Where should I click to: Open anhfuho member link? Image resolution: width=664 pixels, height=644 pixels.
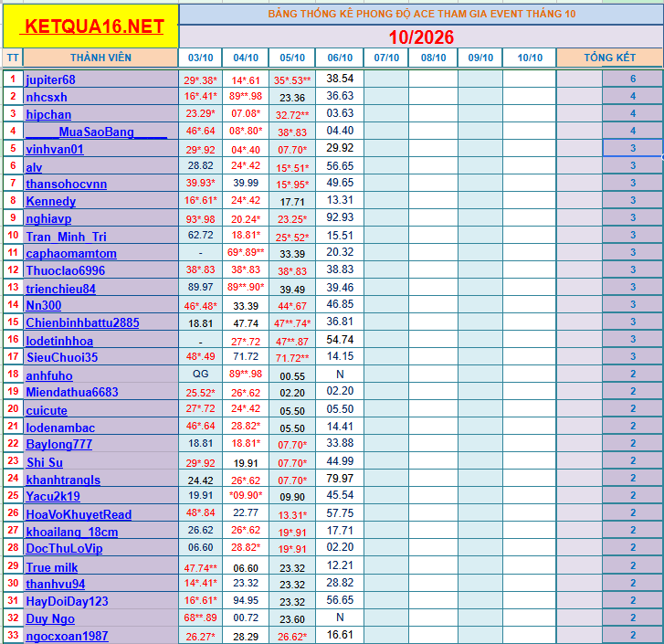49,375
